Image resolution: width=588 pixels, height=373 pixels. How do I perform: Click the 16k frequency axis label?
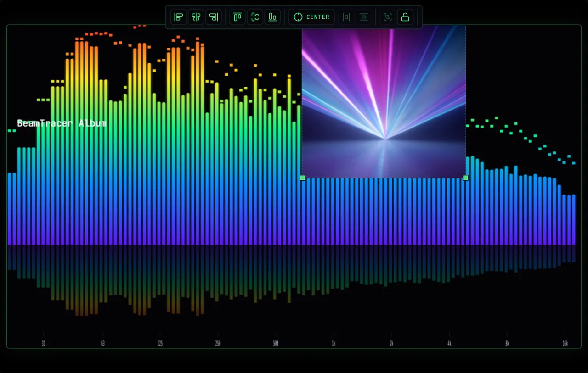click(565, 343)
